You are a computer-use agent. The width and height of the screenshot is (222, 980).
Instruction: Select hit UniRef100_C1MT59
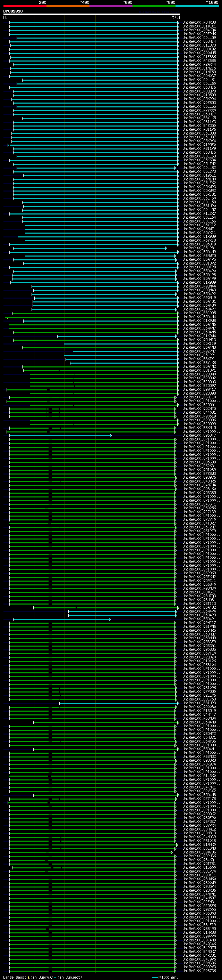coord(199,72)
